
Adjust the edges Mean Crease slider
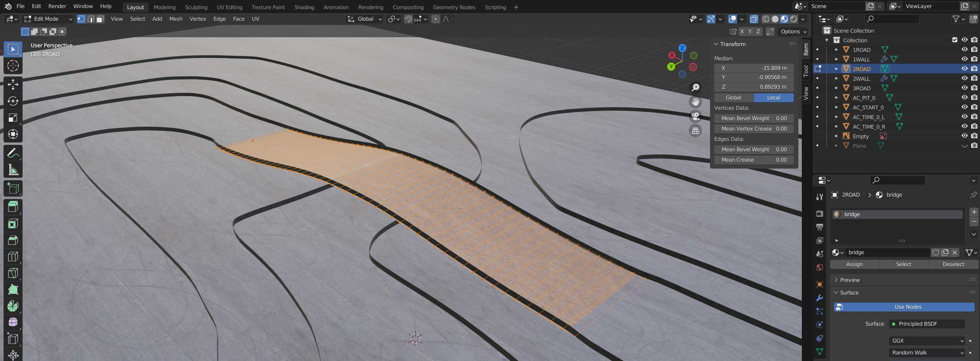[754, 160]
